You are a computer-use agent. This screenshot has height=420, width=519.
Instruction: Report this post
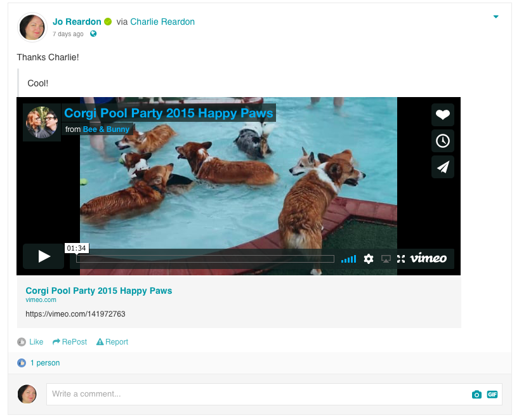point(112,342)
